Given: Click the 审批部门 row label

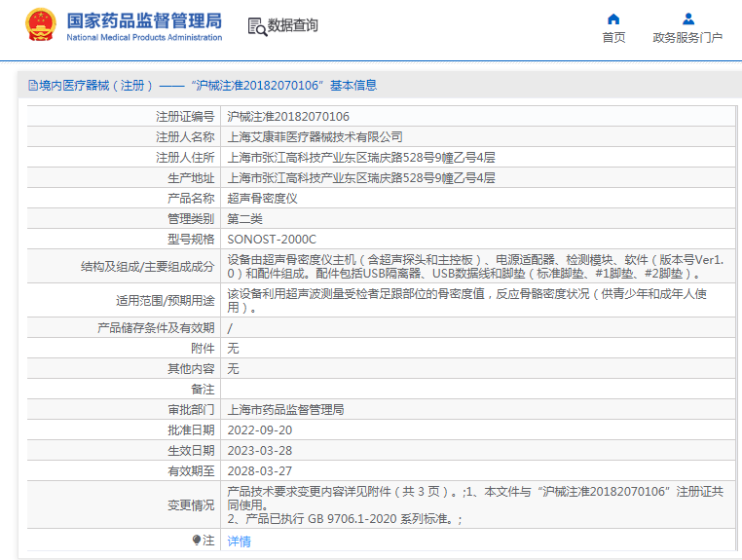Looking at the screenshot, I should (x=191, y=409).
